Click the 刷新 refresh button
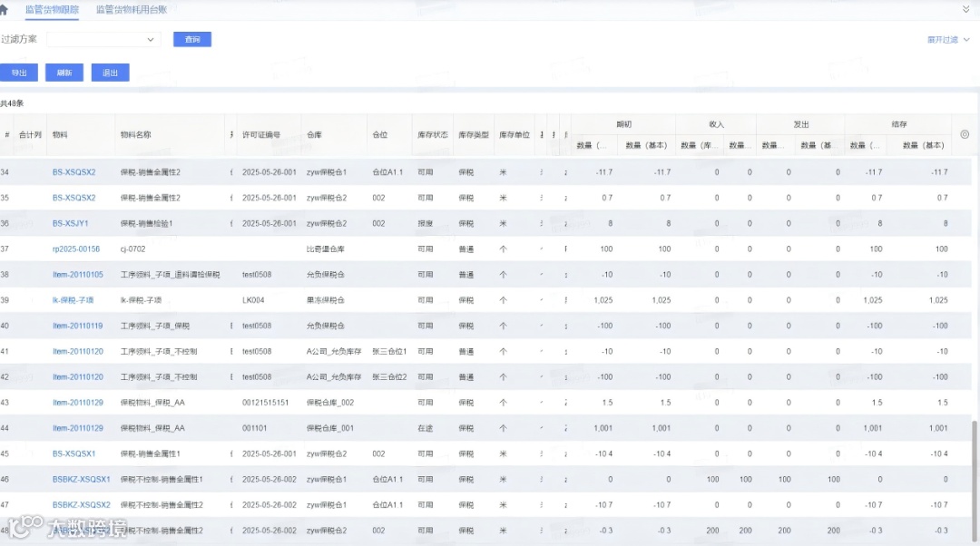980x546 pixels. coord(64,73)
